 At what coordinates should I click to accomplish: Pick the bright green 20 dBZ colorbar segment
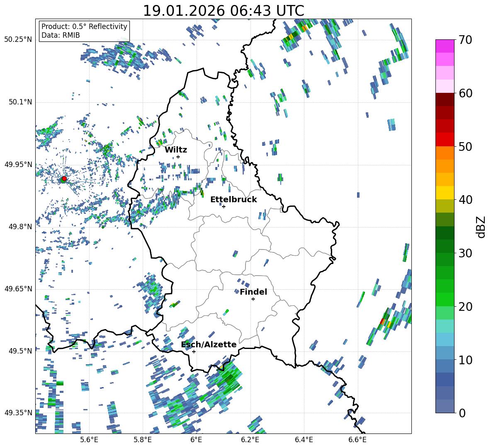(445, 299)
